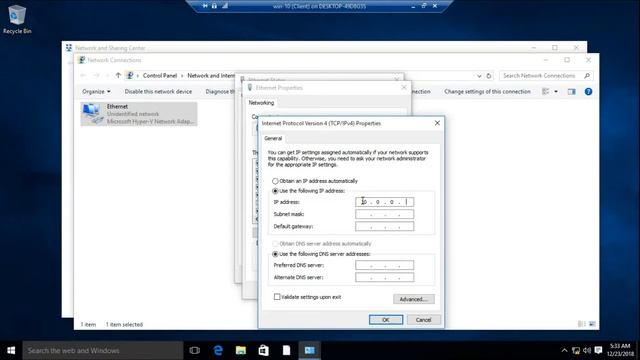Click Network and Internet breadcrumb segment
640x360 pixels.
pos(211,76)
